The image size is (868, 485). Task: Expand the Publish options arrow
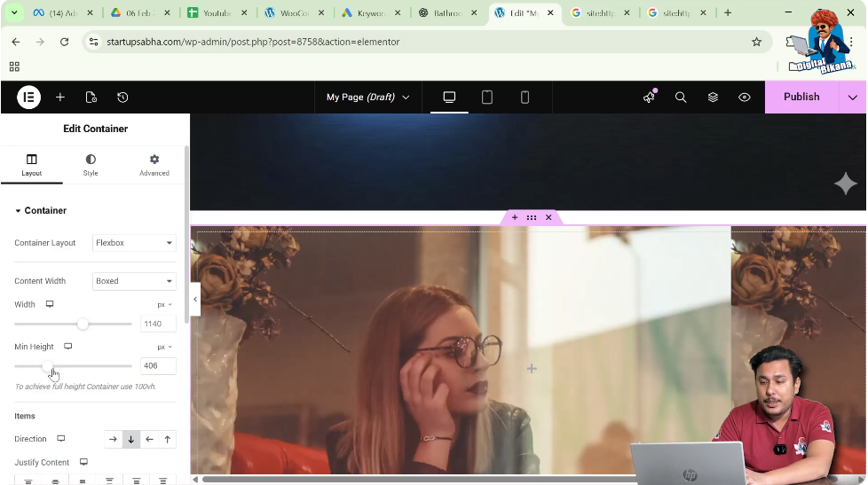click(853, 98)
